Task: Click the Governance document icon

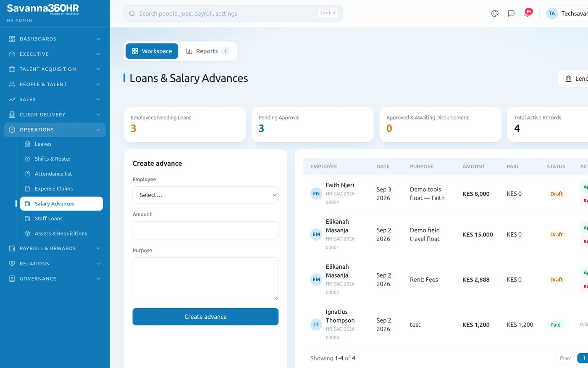Action: (x=12, y=278)
